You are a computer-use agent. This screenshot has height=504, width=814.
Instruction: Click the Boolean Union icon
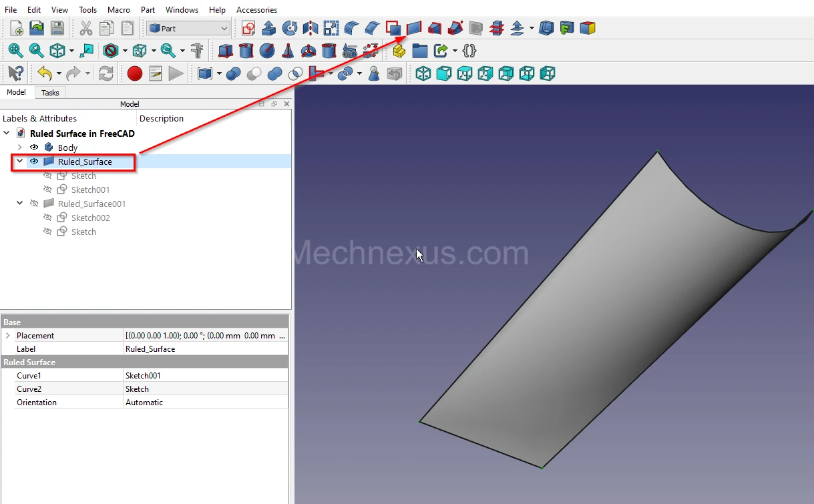(x=274, y=73)
